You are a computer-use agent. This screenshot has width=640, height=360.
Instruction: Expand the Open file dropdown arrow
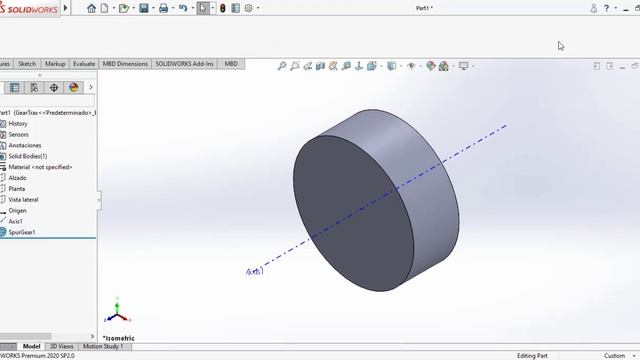coord(133,8)
